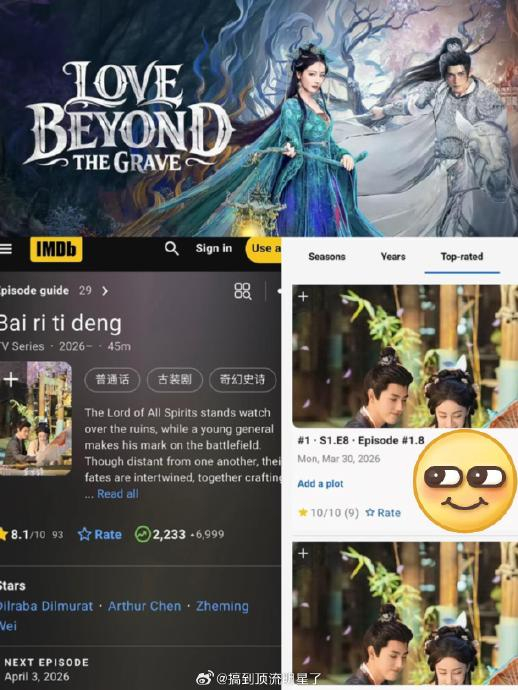Rate the series with blue star Rate
518x690 pixels.
(100, 534)
